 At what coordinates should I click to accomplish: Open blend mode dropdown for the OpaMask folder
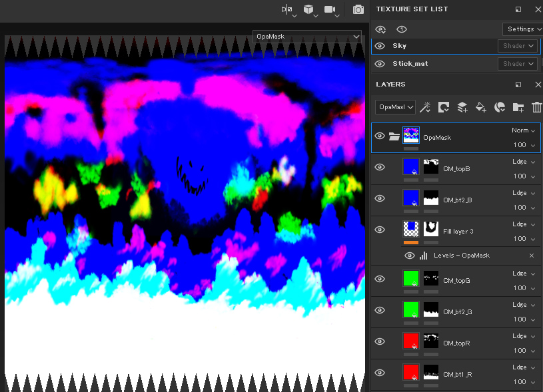tap(524, 130)
